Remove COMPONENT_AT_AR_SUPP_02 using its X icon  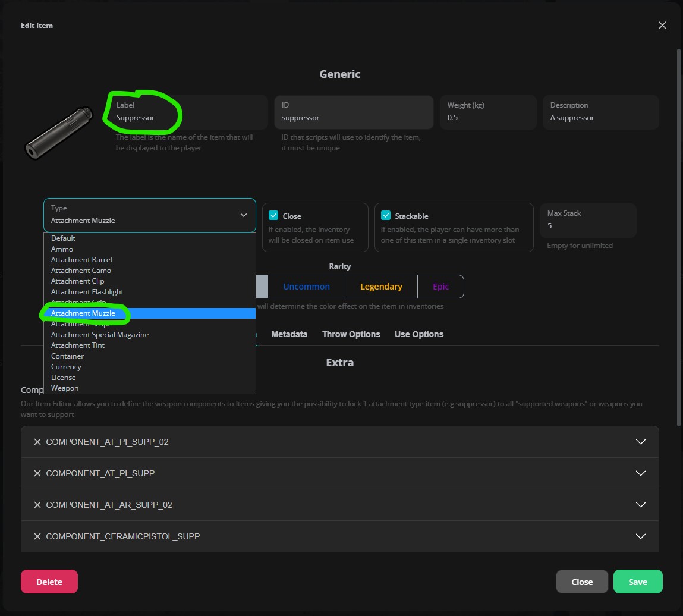pyautogui.click(x=37, y=505)
